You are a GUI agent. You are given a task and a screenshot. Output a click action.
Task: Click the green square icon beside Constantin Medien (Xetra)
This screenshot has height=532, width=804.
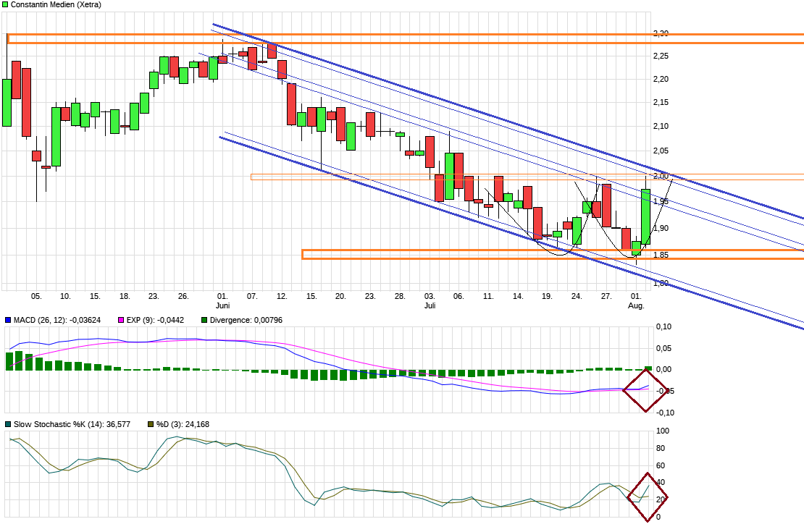click(6, 5)
